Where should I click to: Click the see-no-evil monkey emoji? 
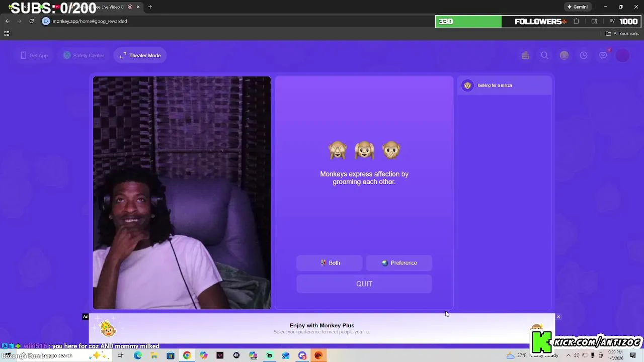click(338, 150)
